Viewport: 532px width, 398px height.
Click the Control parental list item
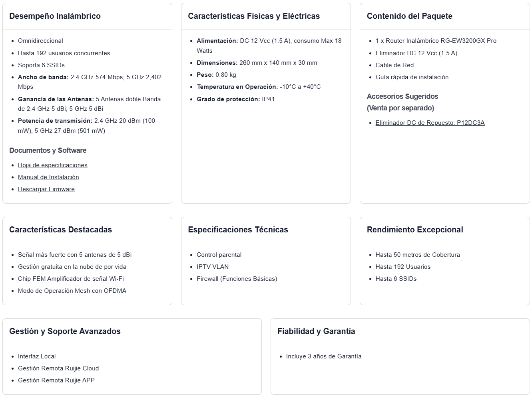(x=219, y=255)
